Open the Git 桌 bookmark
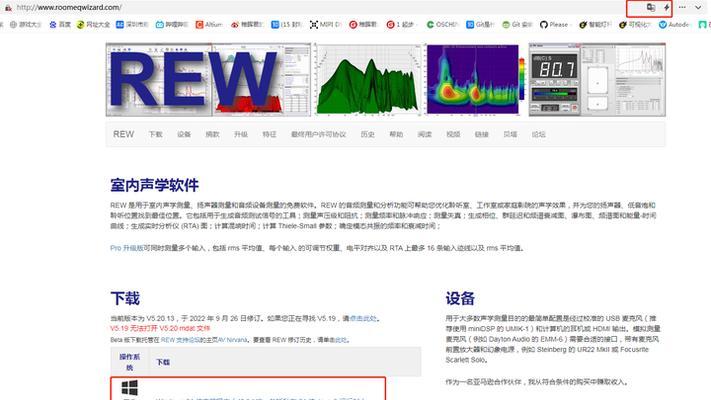The width and height of the screenshot is (711, 400). click(517, 24)
